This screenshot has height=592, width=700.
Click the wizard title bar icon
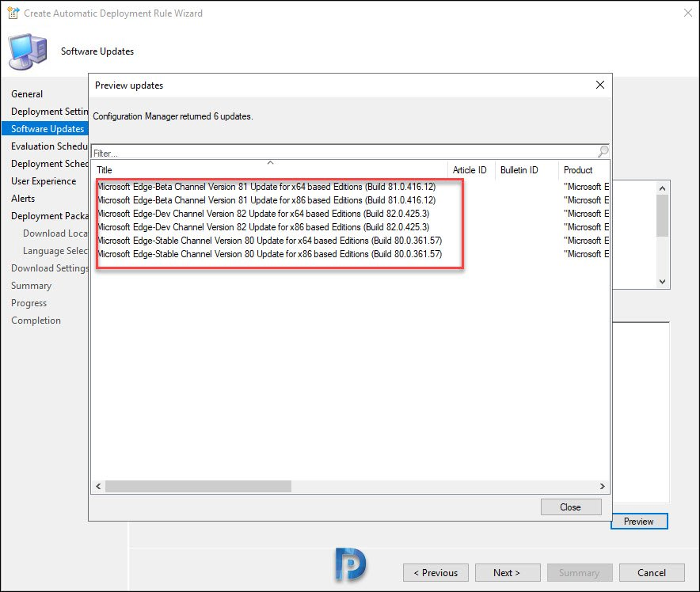[x=13, y=13]
